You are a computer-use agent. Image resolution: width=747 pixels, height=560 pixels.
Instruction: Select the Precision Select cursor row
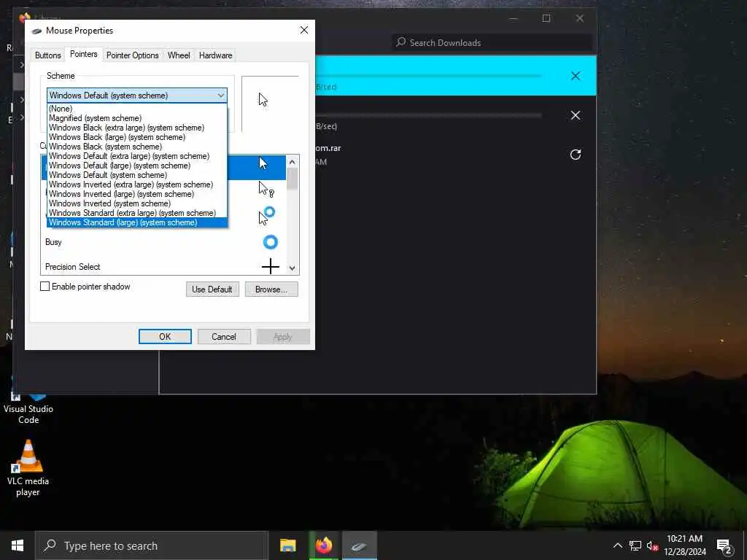pos(163,267)
